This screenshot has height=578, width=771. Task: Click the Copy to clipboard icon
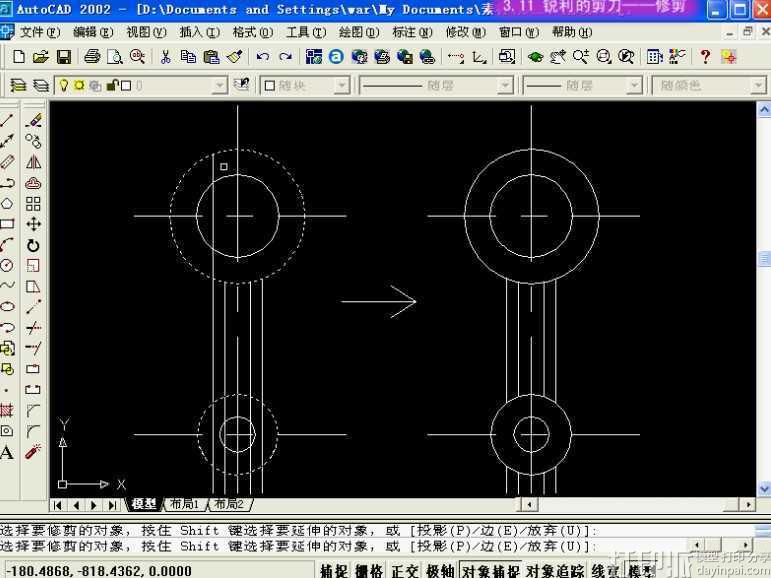pyautogui.click(x=188, y=57)
